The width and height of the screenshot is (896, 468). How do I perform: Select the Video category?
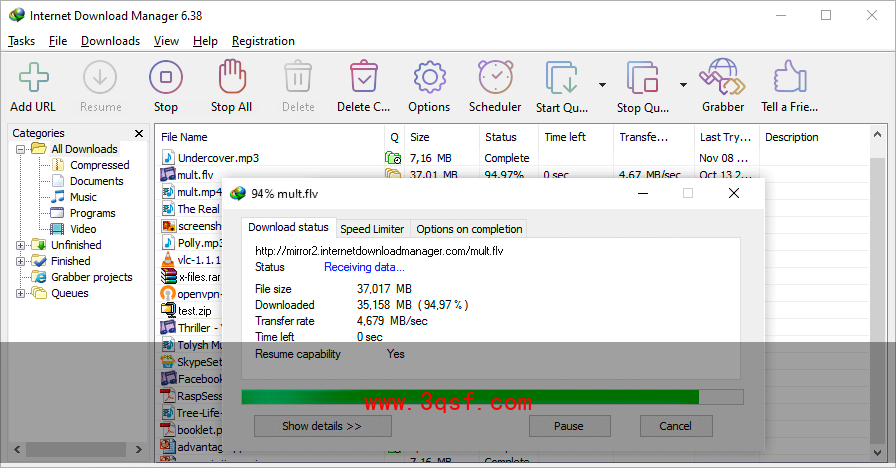[x=83, y=229]
